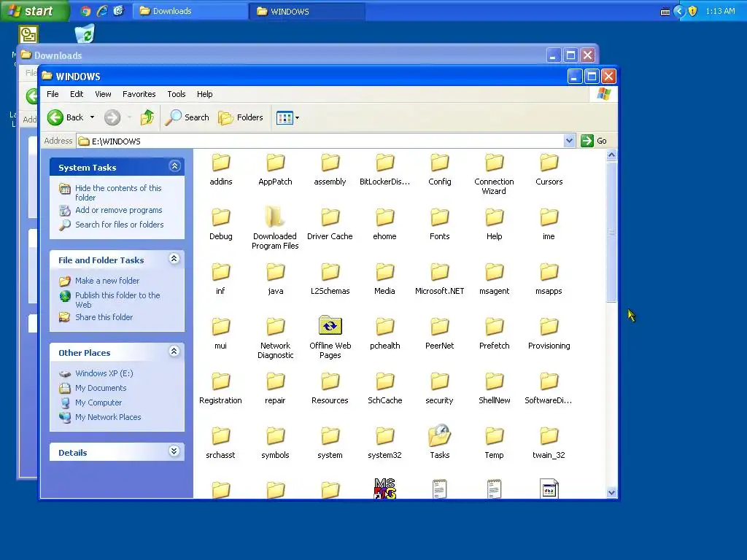747x560 pixels.
Task: Toggle the Folders pane button
Action: coord(241,117)
